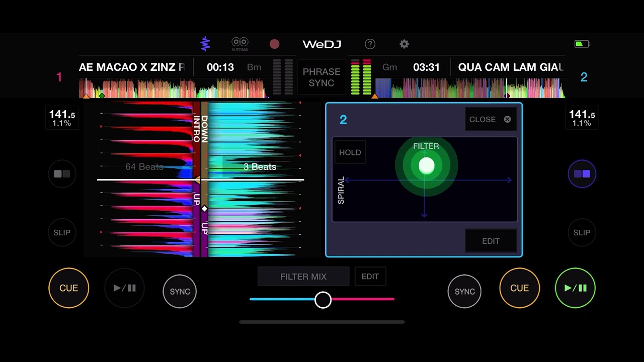Open the help question mark icon

370,44
